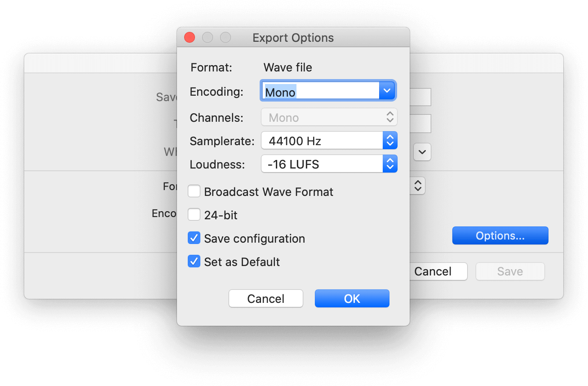Enable Broadcast Wave Format
Image resolution: width=588 pixels, height=386 pixels.
(194, 191)
